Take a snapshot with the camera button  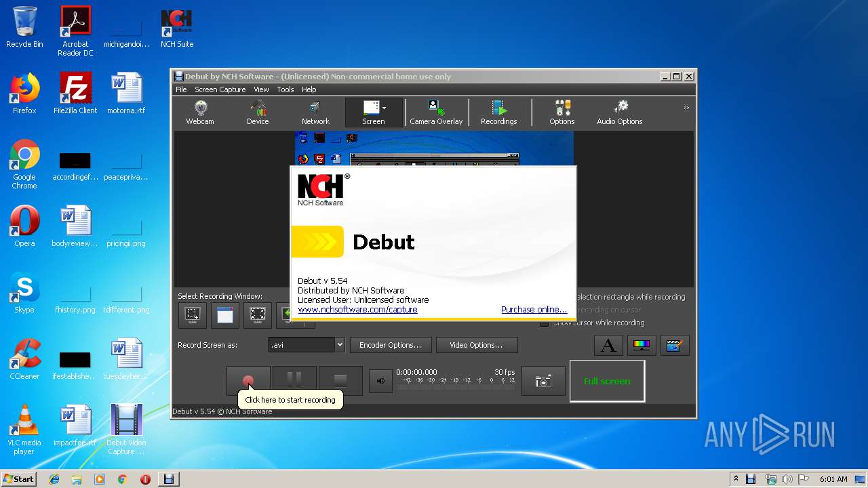tap(543, 381)
